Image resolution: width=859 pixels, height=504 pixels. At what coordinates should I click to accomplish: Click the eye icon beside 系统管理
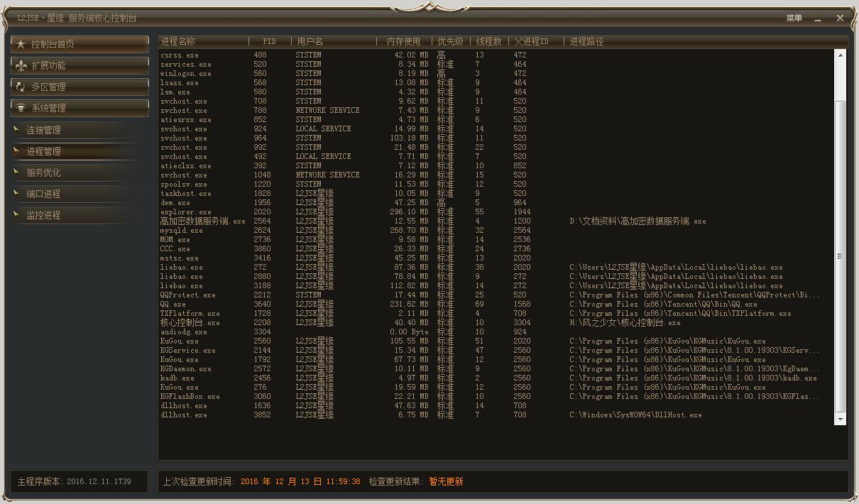[21, 108]
